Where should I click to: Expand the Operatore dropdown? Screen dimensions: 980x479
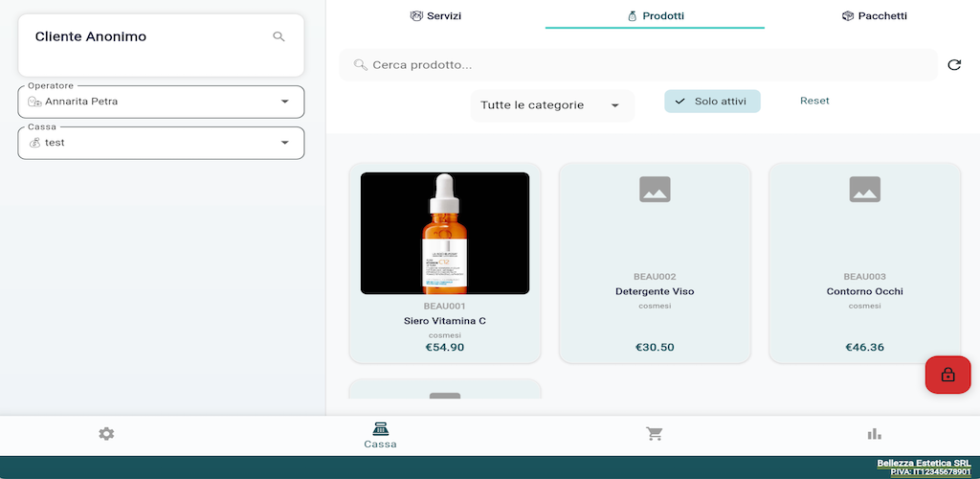(161, 102)
